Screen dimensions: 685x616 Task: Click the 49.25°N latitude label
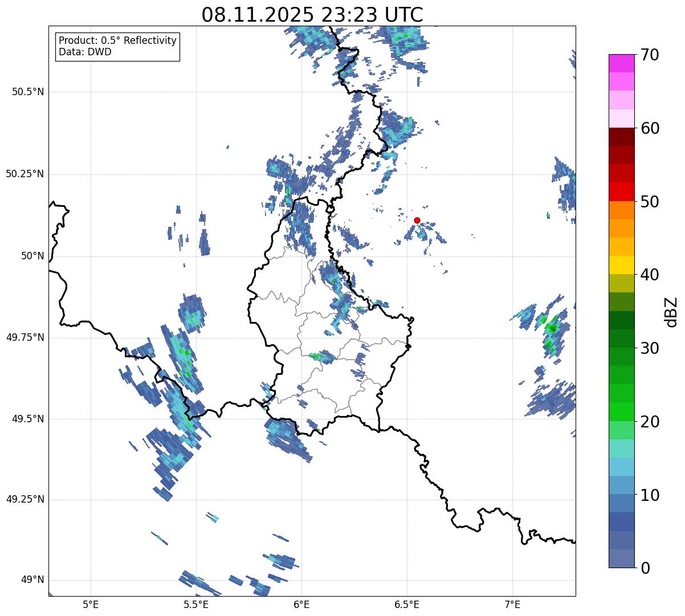[x=25, y=499]
